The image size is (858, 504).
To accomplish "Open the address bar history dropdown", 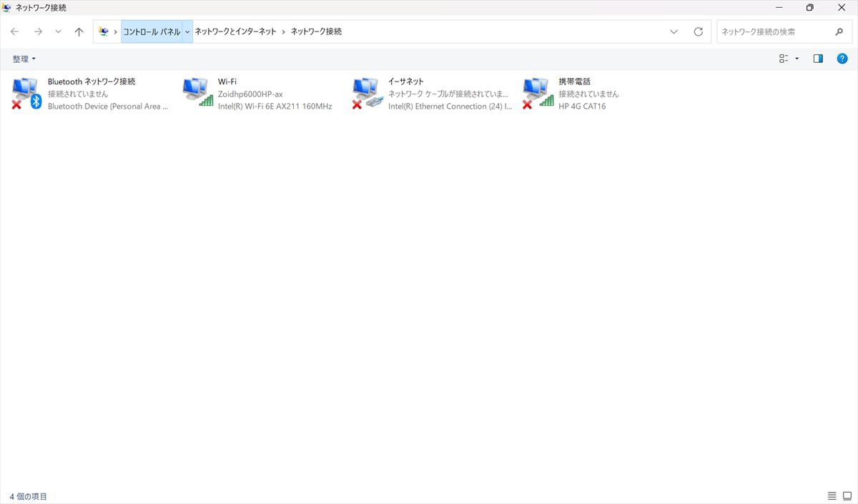I will pyautogui.click(x=674, y=32).
